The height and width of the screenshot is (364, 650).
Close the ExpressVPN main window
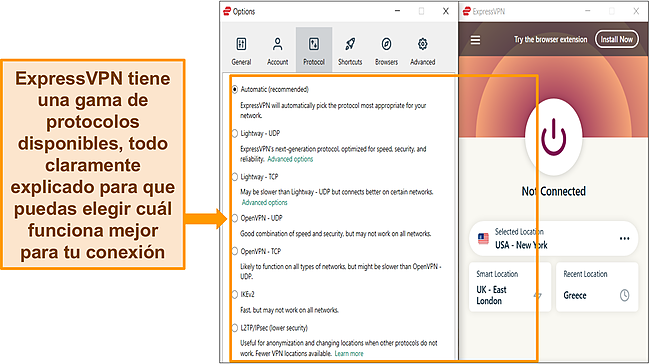click(x=636, y=11)
